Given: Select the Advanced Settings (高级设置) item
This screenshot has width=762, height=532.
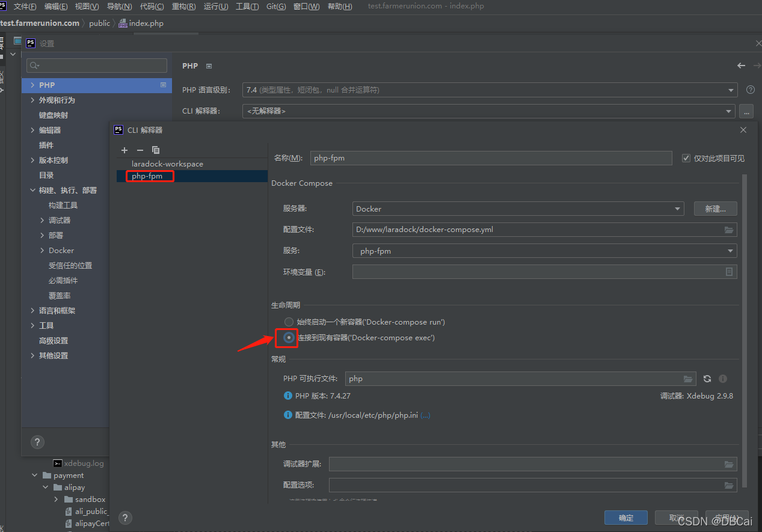Looking at the screenshot, I should coord(54,341).
